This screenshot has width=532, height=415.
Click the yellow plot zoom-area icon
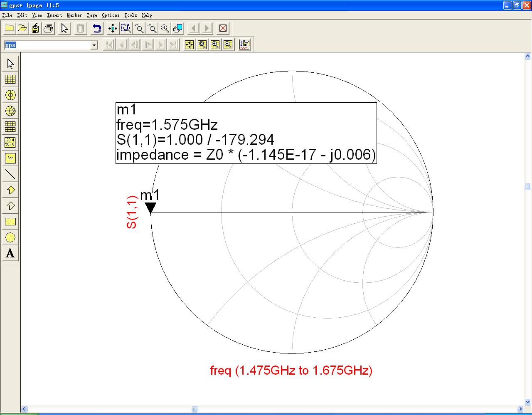click(202, 44)
